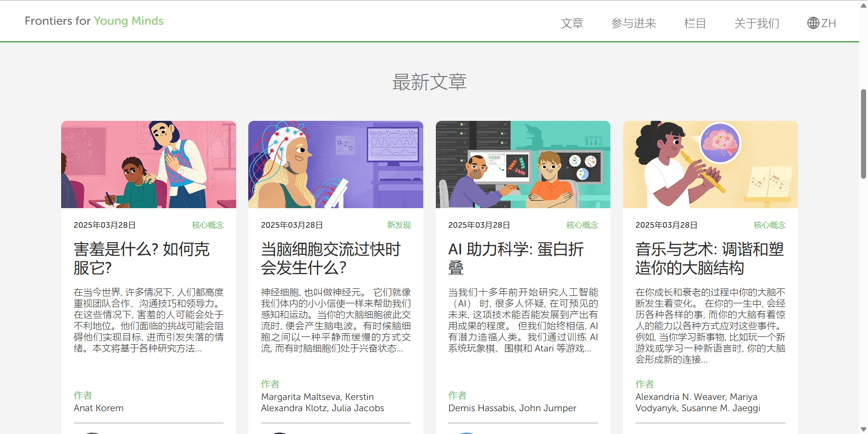This screenshot has width=868, height=434.
Task: Click the AI article summary text
Action: click(523, 320)
